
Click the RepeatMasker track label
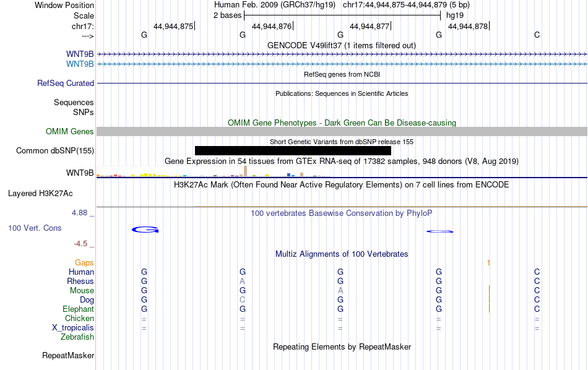[x=68, y=355]
